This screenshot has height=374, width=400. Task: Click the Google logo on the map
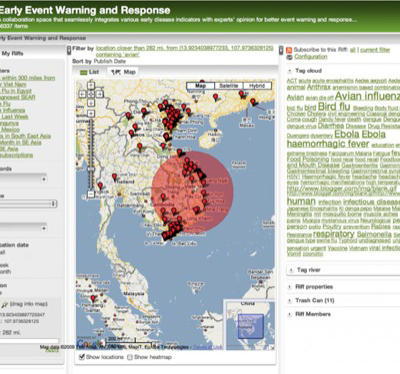89,343
